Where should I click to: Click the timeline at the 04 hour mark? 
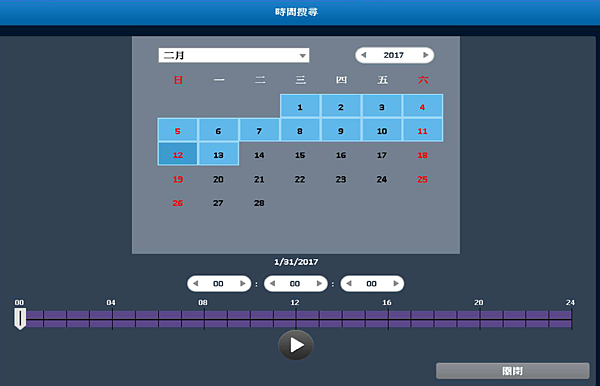click(112, 319)
